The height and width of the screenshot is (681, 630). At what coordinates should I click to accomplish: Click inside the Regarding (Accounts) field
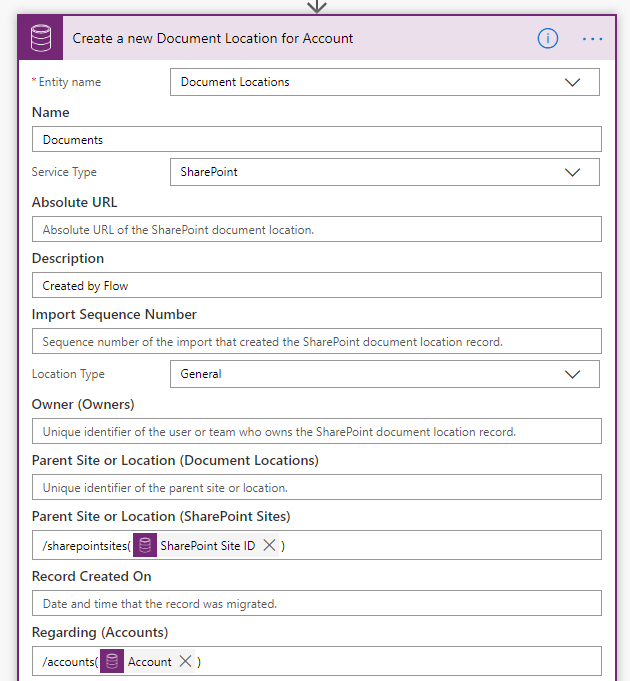[x=400, y=662]
